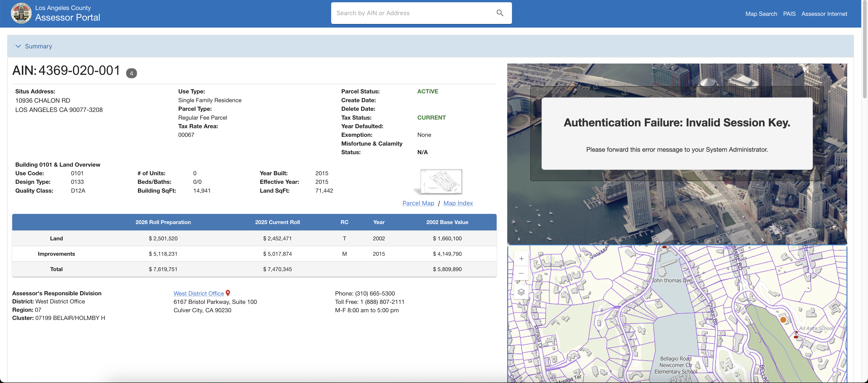Screen dimensions: 868x383
Task: Click Improvements 2025 value $ 5,017,874
Action: point(277,254)
